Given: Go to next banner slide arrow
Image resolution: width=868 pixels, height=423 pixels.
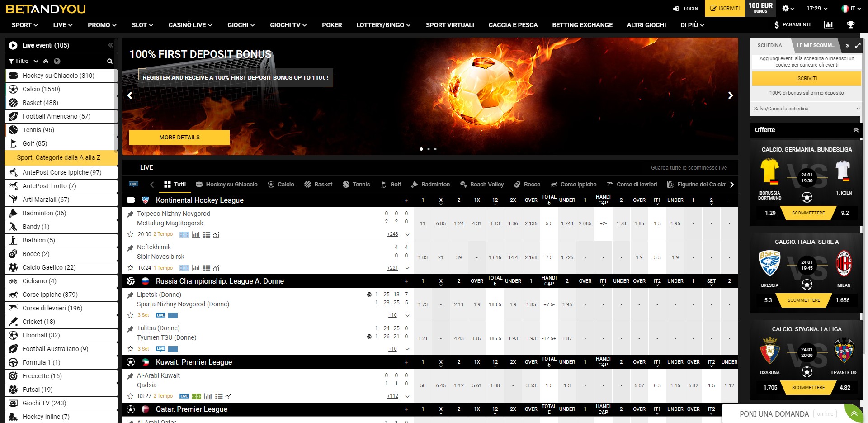Looking at the screenshot, I should (x=730, y=95).
